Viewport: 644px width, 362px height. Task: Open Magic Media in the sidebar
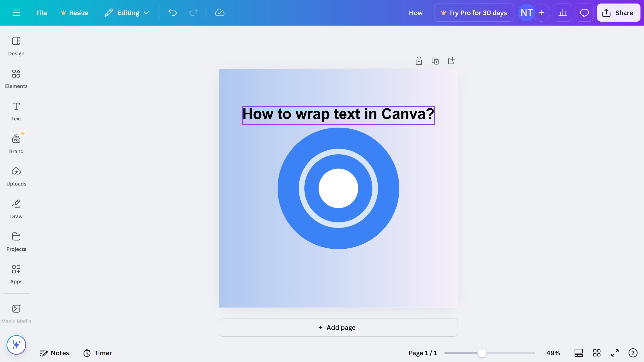click(x=16, y=313)
